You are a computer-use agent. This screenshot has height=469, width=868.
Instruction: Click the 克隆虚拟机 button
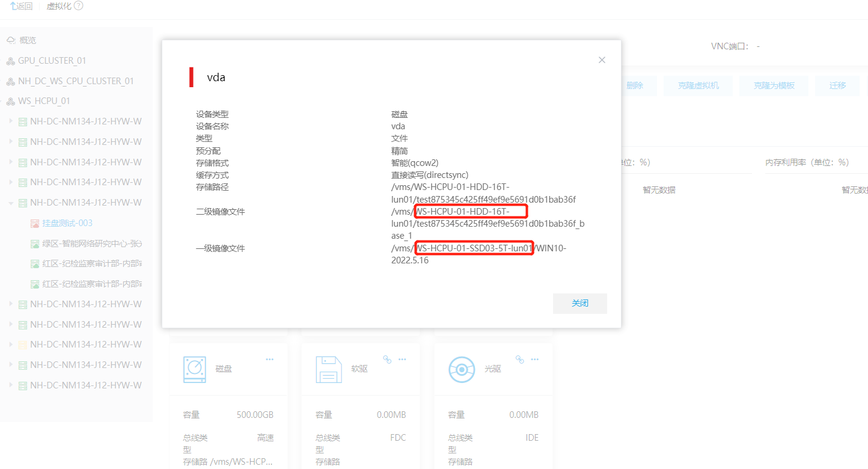point(698,85)
